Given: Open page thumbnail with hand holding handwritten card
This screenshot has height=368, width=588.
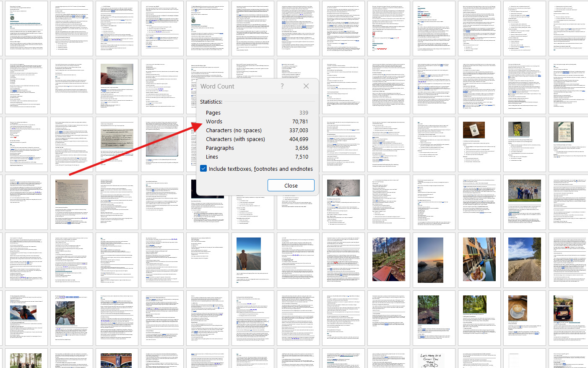Looking at the screenshot, I should tap(117, 86).
